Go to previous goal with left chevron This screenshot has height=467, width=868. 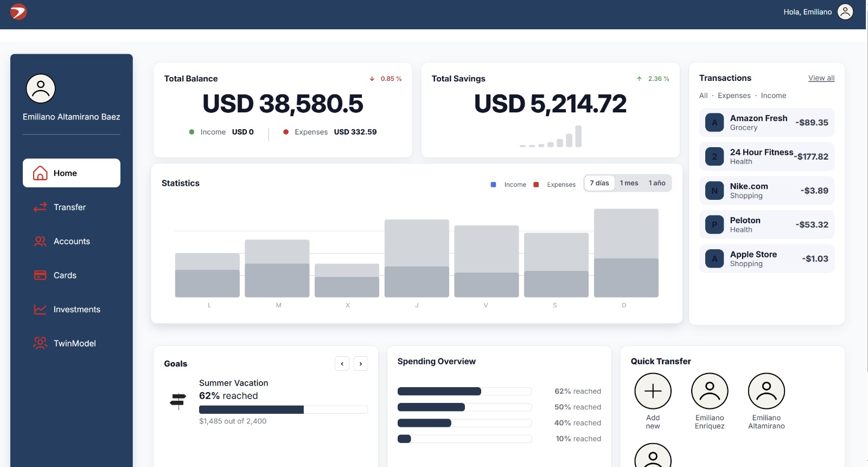pyautogui.click(x=342, y=364)
